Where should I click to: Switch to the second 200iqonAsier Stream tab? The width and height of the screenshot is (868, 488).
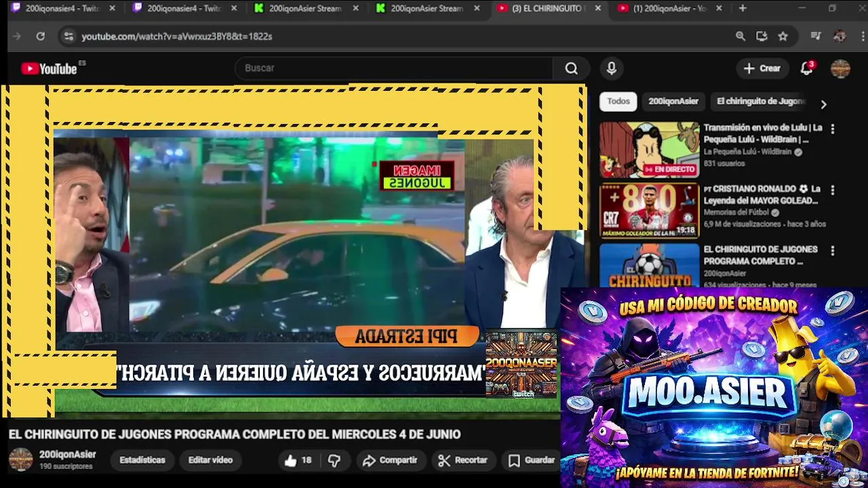pos(427,9)
